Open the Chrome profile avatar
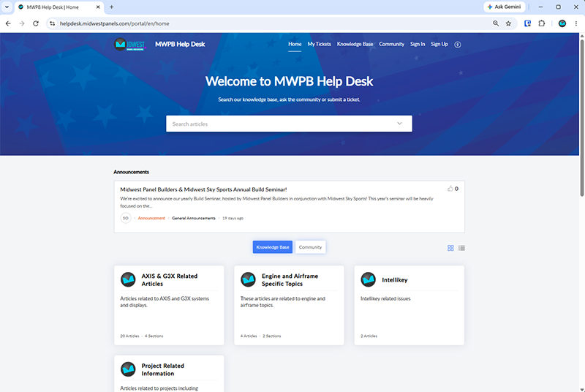Screen dimensions: 585x392 (562, 23)
